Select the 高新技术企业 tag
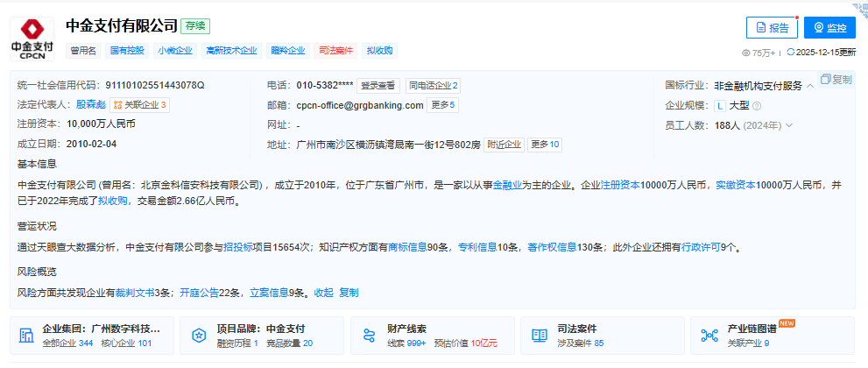The height and width of the screenshot is (368, 868). 231,51
